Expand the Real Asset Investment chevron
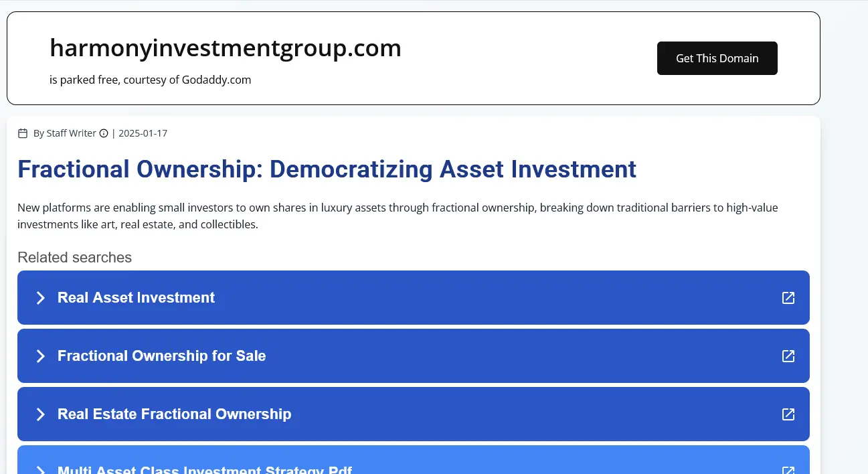This screenshot has width=868, height=474. tap(40, 298)
